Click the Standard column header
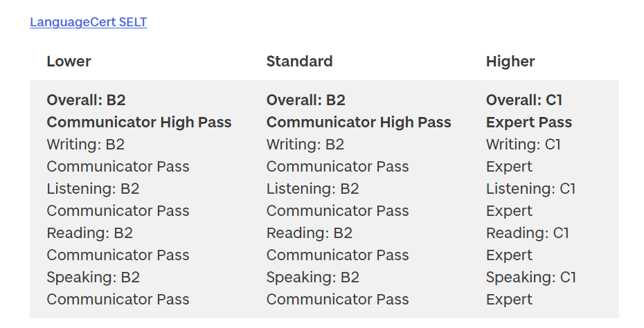Viewport: 644px width, 328px height. click(x=299, y=62)
